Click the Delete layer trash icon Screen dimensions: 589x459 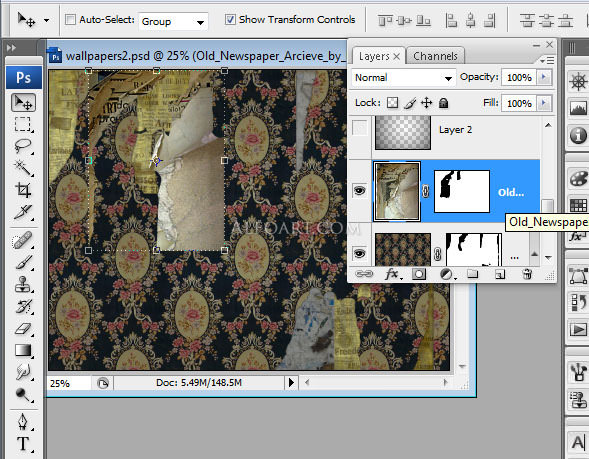tap(527, 274)
